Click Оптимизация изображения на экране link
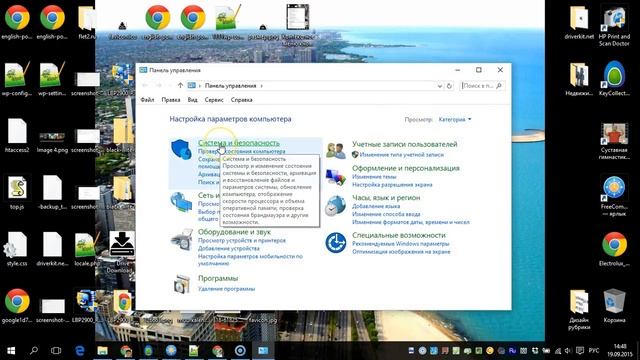 (401, 252)
